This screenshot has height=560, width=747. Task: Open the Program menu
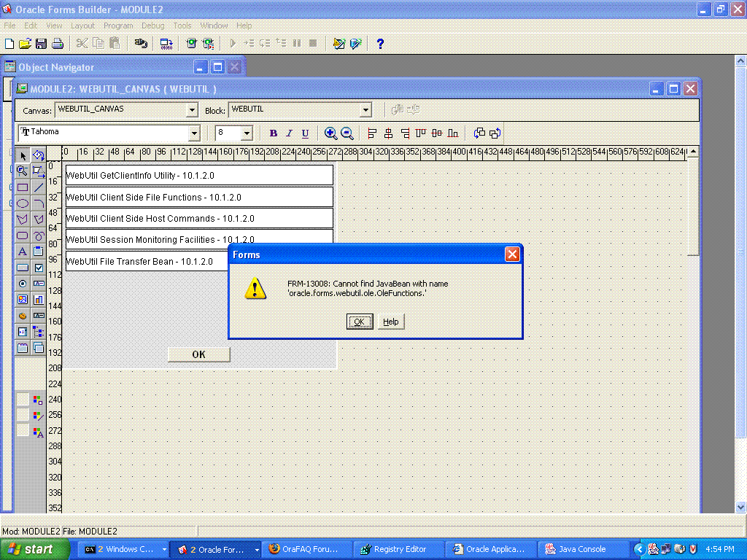pos(118,26)
